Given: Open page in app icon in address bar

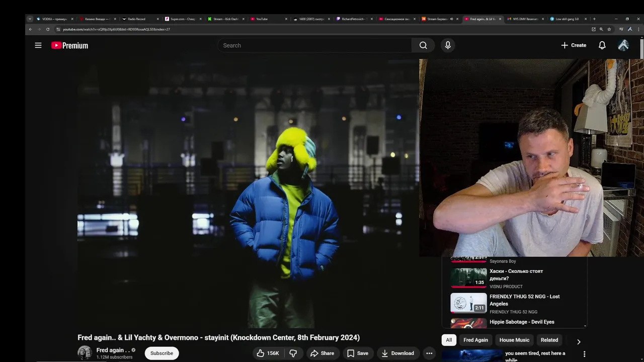Looking at the screenshot, I should (x=593, y=29).
